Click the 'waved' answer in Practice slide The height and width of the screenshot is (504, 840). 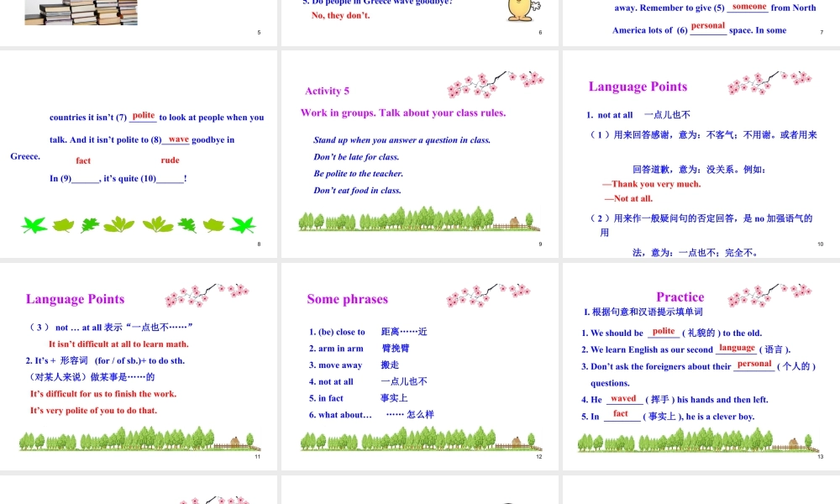[x=623, y=398]
